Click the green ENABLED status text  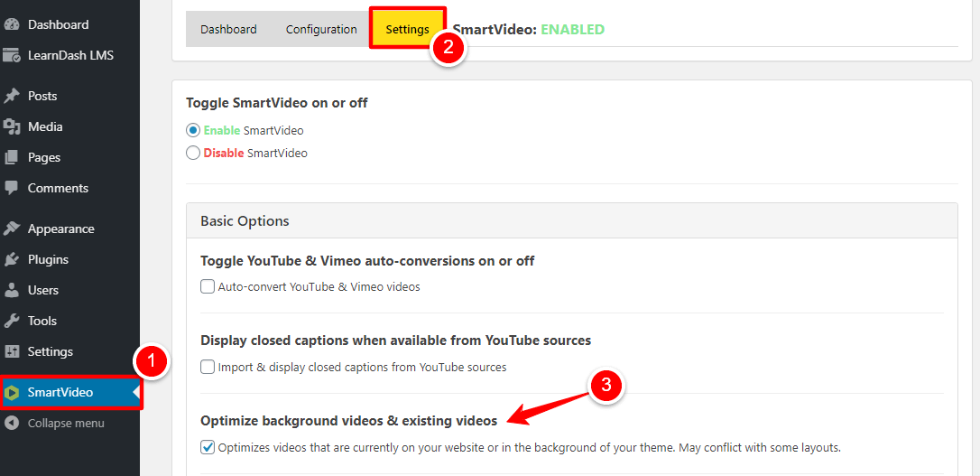coord(572,30)
